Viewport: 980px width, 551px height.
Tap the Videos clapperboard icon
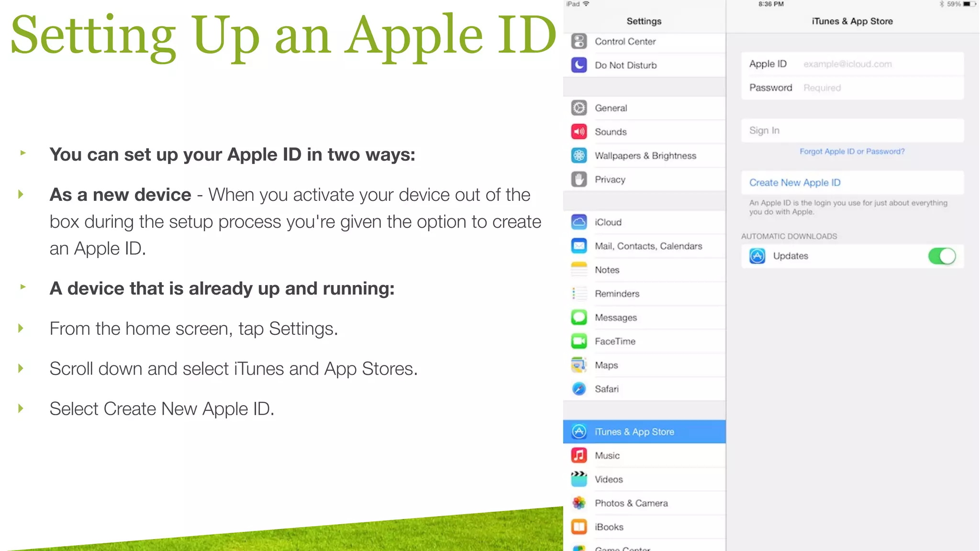click(x=579, y=479)
